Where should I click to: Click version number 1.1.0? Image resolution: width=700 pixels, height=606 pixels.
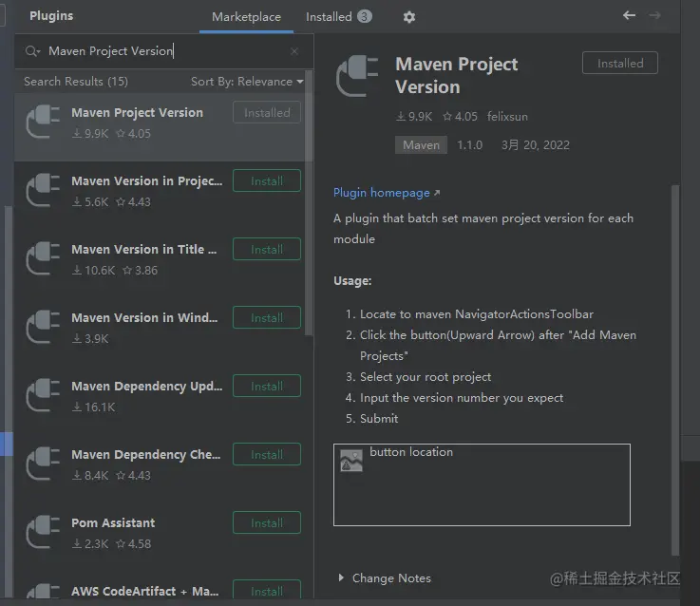click(x=469, y=145)
